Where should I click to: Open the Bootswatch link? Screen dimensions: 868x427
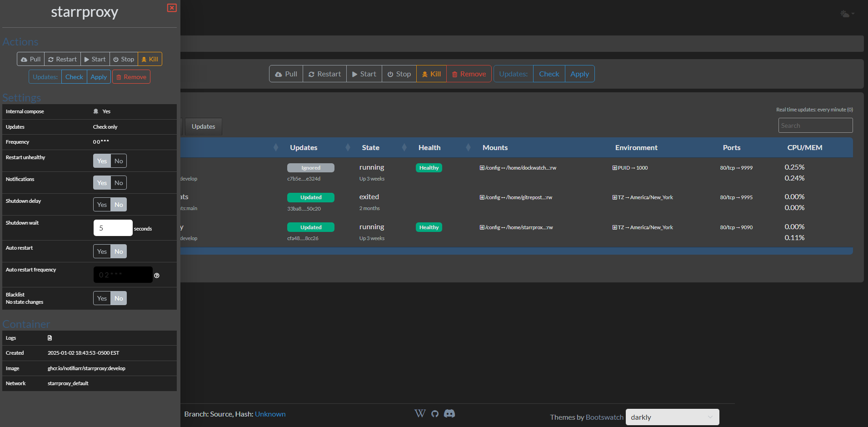(x=604, y=417)
